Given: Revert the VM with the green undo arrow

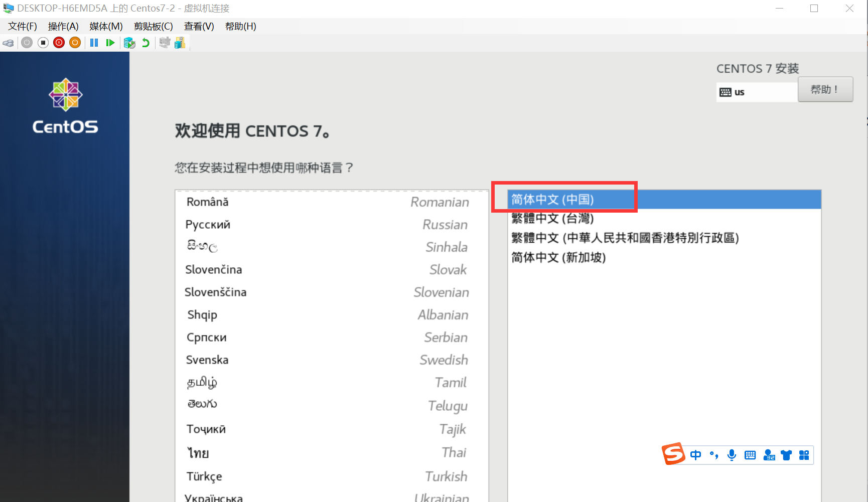Looking at the screenshot, I should 146,43.
